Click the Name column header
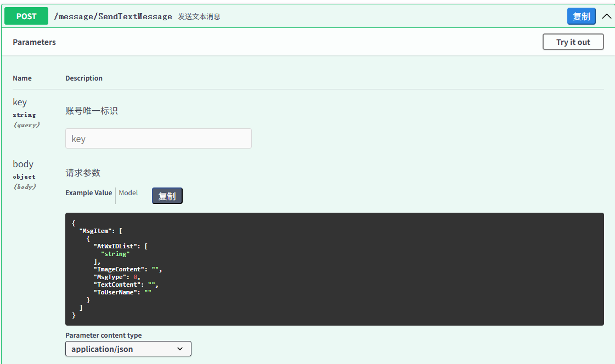This screenshot has height=364, width=615. coord(22,78)
